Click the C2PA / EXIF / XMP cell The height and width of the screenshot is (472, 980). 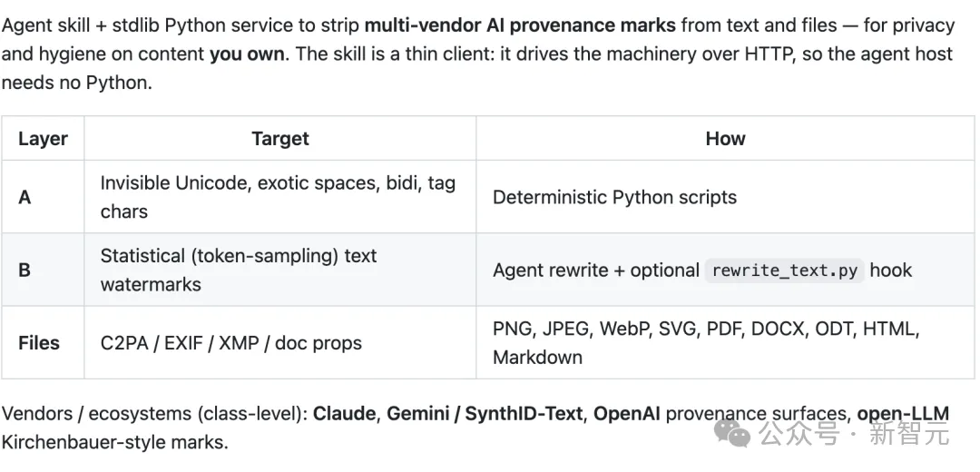[280, 342]
